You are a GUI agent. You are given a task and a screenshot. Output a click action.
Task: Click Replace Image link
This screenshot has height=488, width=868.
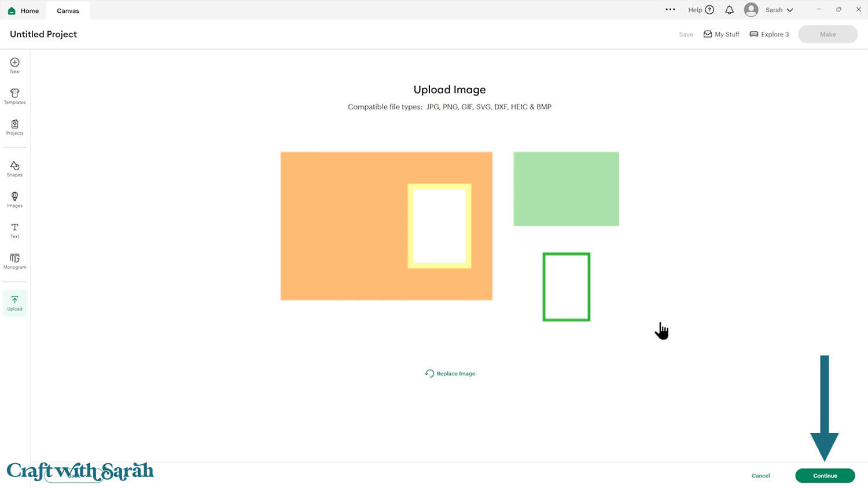(x=450, y=373)
